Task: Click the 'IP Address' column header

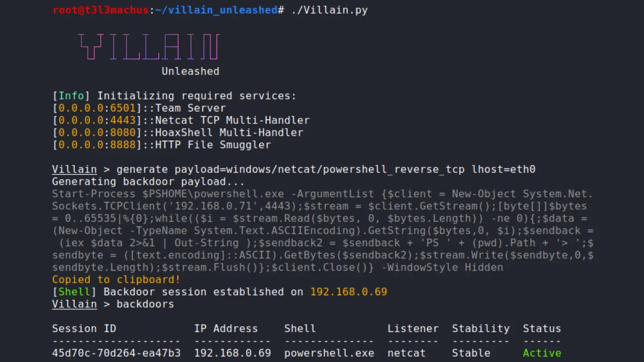Action: pos(226,329)
